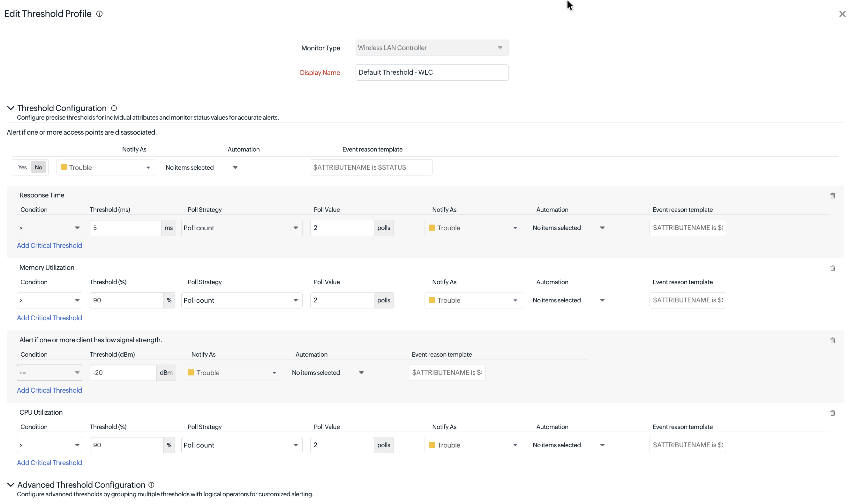Click the info icon next to Advanced Threshold Configuration
This screenshot has height=504, width=849.
[x=151, y=485]
